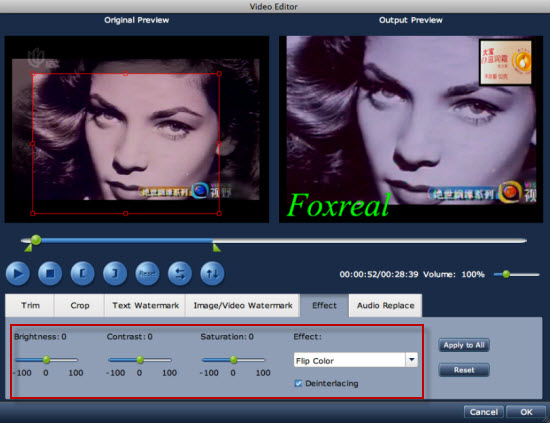Screen dimensions: 550x423
Task: Set trim end with right bracket button
Action: click(x=115, y=273)
